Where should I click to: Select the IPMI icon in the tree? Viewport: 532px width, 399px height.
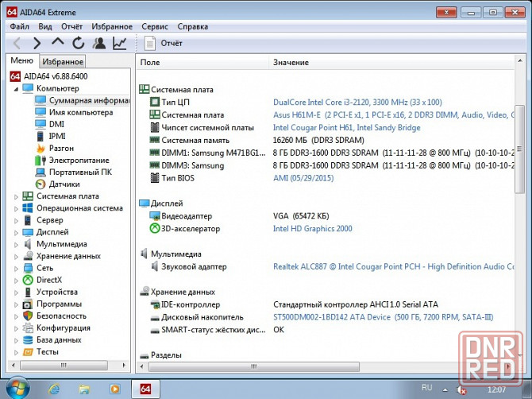(x=40, y=136)
